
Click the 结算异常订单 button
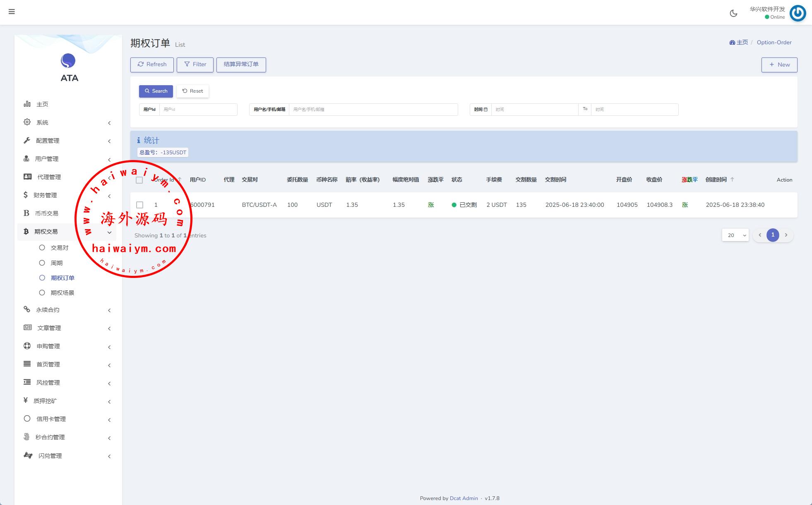(241, 65)
